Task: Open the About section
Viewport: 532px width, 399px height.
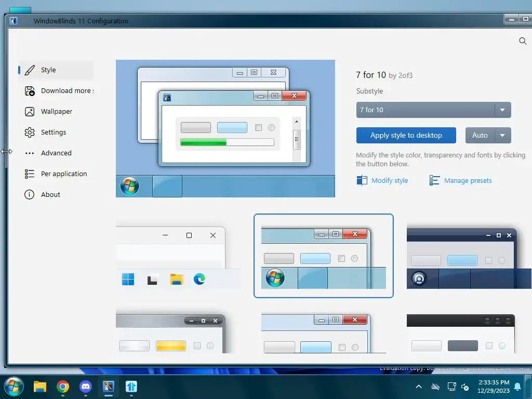Action: [56, 194]
